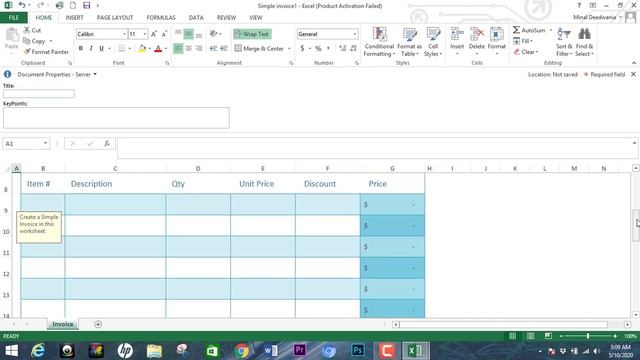Click the AutoSum sigma icon
The width and height of the screenshot is (640, 360).
point(516,30)
